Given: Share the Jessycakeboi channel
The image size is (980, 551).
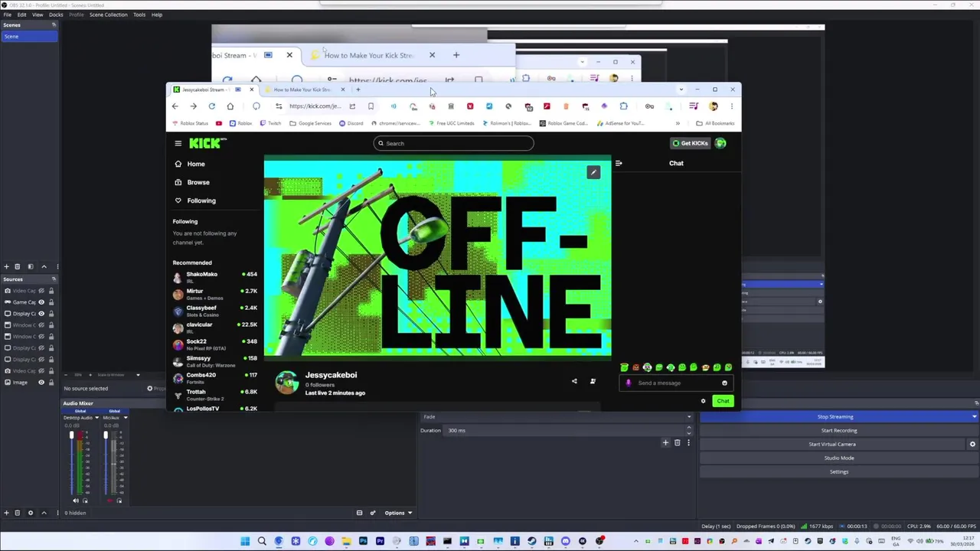Looking at the screenshot, I should click(574, 381).
